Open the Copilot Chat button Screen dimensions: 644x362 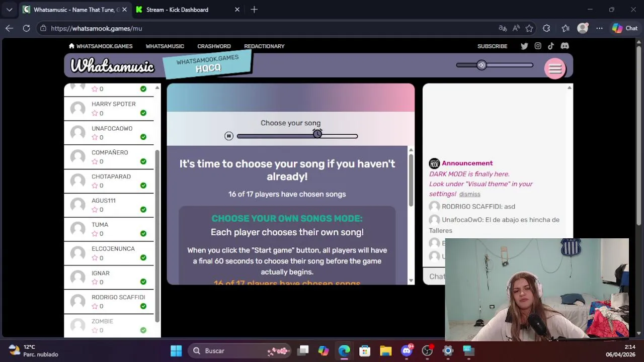[x=625, y=28]
